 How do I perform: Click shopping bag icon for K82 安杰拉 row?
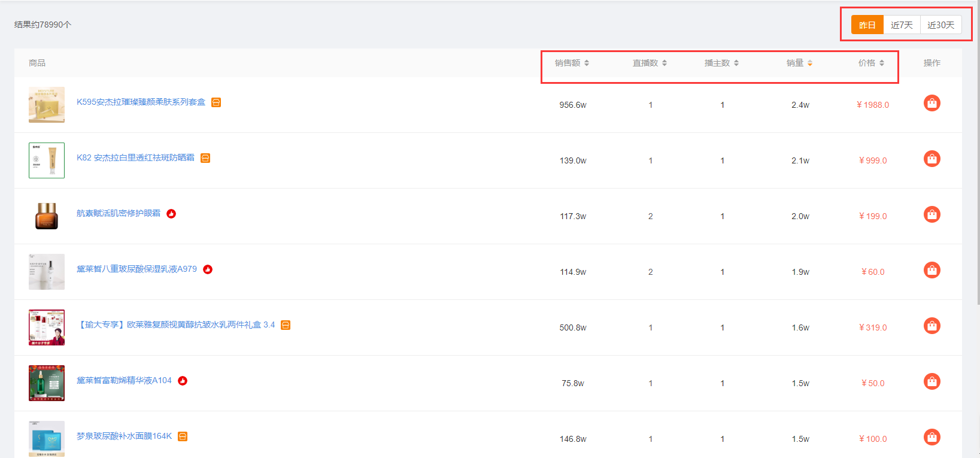tap(932, 159)
